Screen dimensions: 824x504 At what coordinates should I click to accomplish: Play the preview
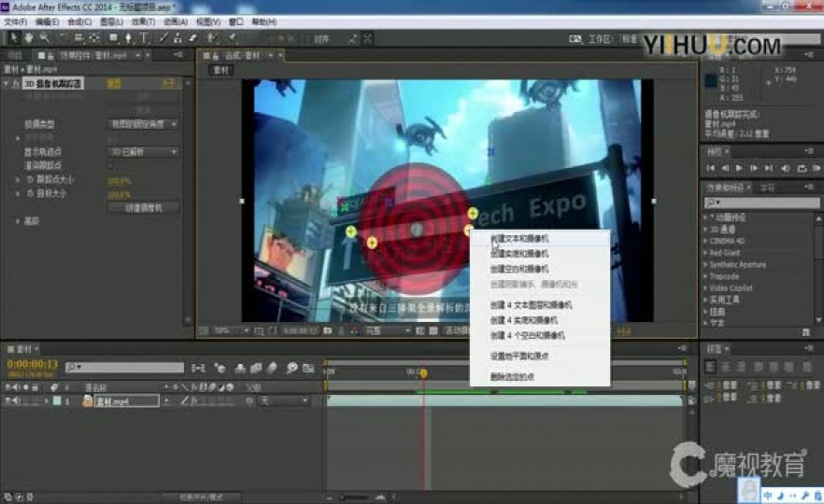click(x=739, y=168)
